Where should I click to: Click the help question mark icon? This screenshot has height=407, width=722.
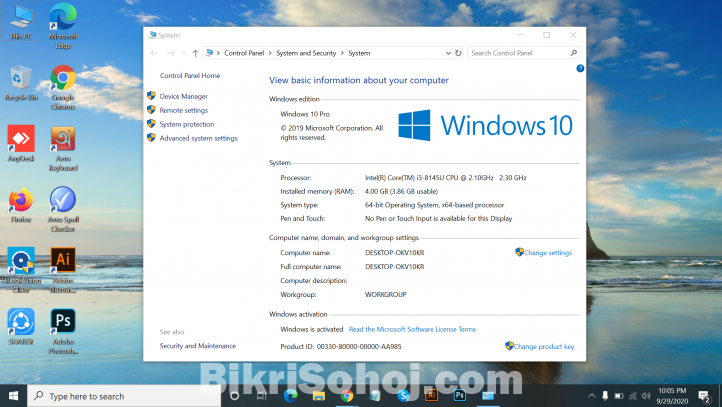(x=580, y=68)
